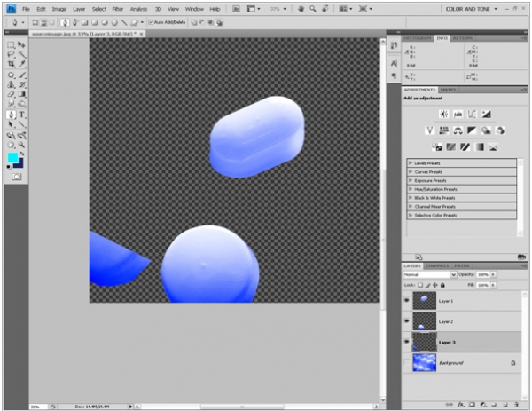The height and width of the screenshot is (411, 532).
Task: Toggle Quick Mask mode button
Action: click(16, 177)
